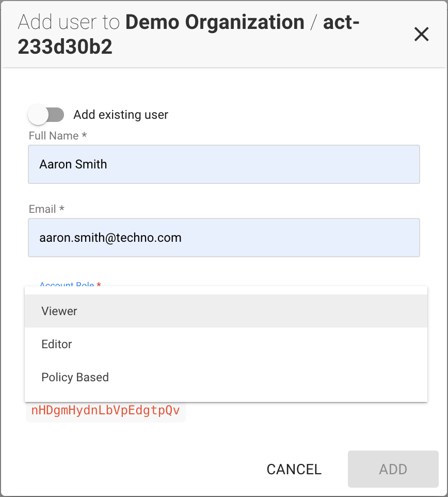Click the 'Full Name *' field label
The width and height of the screenshot is (448, 497).
point(58,136)
